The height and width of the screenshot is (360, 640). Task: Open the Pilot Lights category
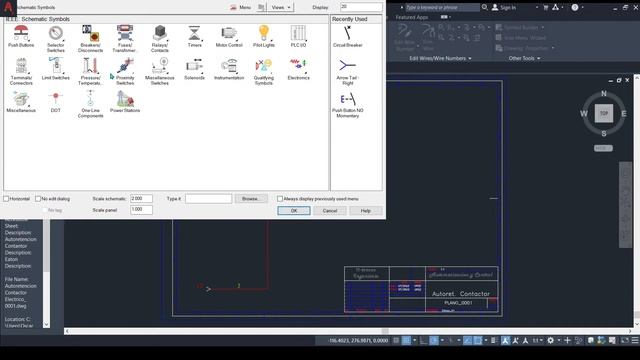click(264, 36)
